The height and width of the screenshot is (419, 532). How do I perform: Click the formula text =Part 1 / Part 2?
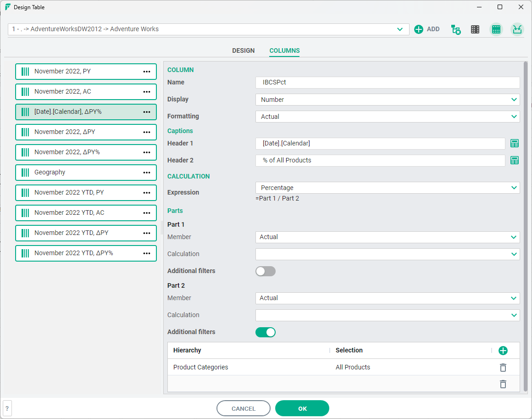click(277, 199)
